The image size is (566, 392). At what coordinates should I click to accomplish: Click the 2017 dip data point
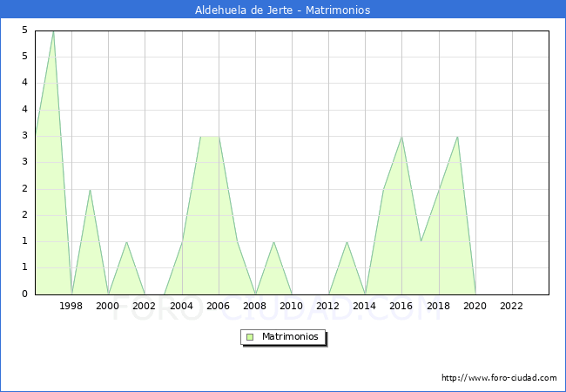coord(421,241)
